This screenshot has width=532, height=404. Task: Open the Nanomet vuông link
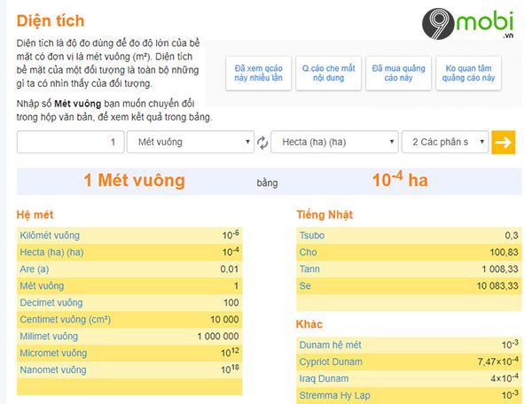[x=53, y=369]
